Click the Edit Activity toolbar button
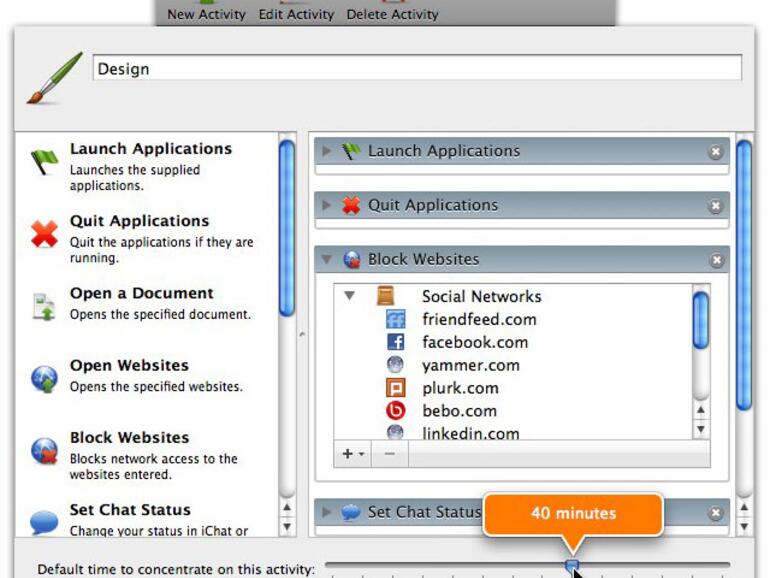The width and height of the screenshot is (770, 578). [296, 12]
